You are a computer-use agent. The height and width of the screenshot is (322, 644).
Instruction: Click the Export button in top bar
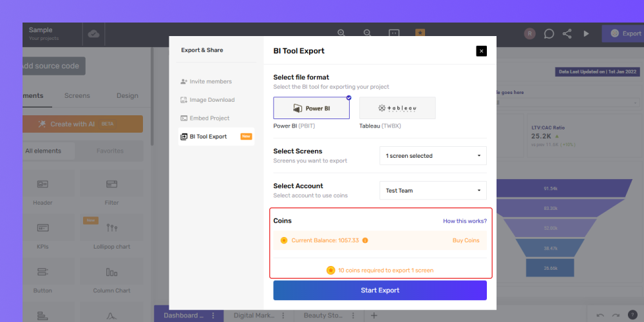623,33
